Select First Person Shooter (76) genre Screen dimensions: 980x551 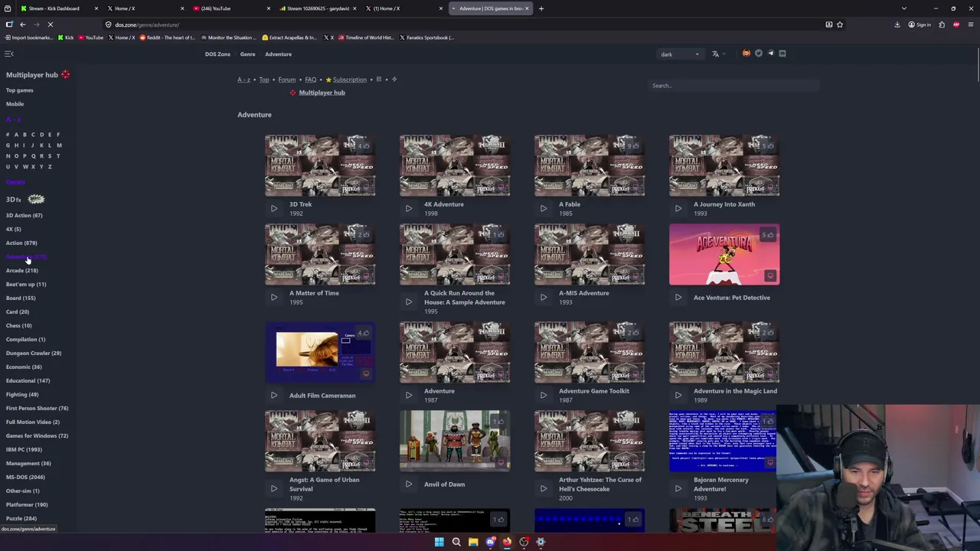38,408
